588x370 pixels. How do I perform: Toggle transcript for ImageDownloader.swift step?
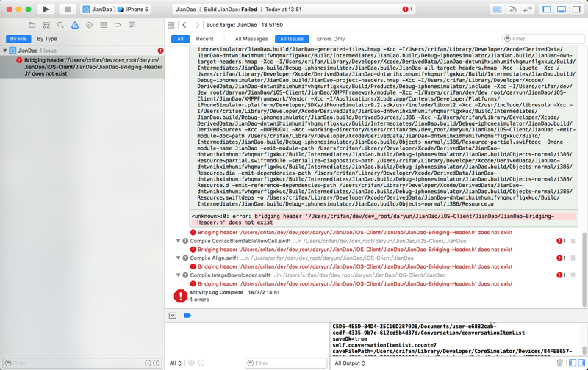(573, 275)
